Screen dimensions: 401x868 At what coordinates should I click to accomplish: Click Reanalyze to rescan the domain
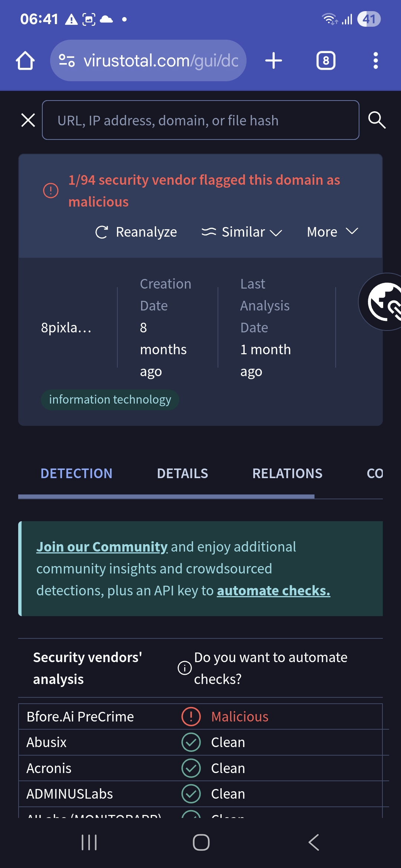136,232
